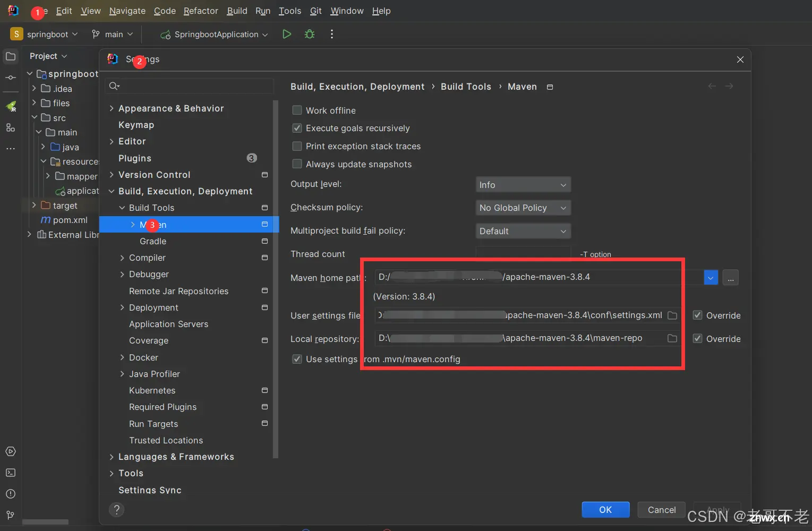Screen dimensions: 812x531
Task: Expand the target folder in Project tree
Action: [34, 205]
